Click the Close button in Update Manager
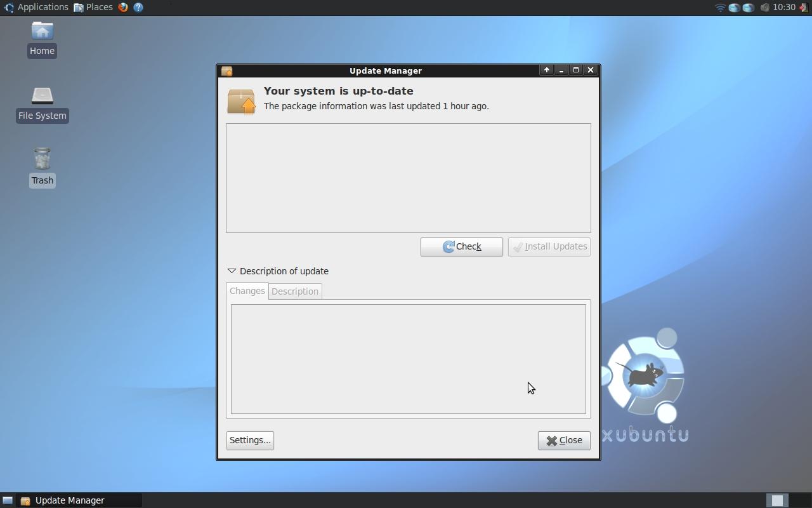This screenshot has height=508, width=812. [x=564, y=440]
